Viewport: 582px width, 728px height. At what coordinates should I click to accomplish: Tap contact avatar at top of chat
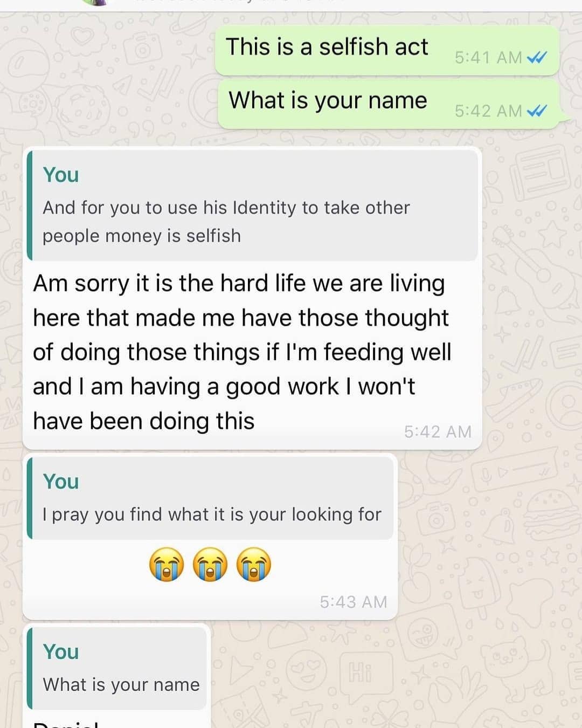(96, 2)
